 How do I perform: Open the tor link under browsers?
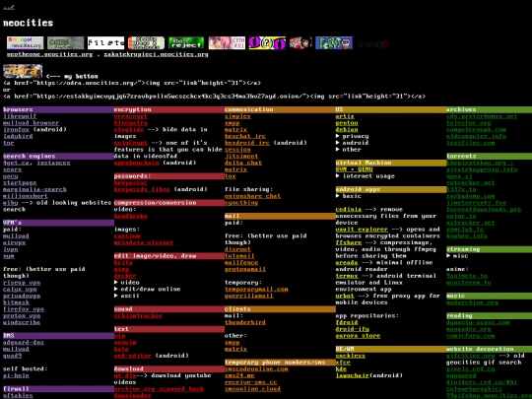pyautogui.click(x=9, y=143)
